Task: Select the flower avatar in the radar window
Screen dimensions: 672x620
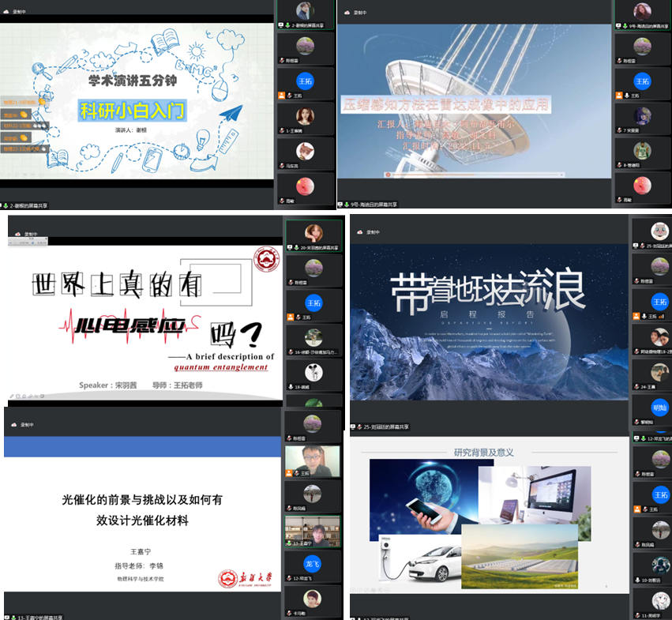Action: point(643,47)
